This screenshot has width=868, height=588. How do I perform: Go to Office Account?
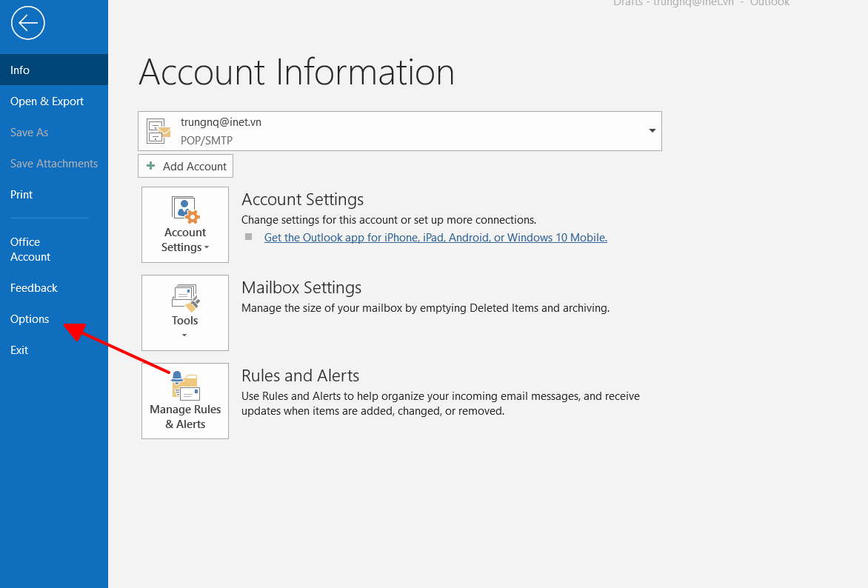tap(54, 249)
